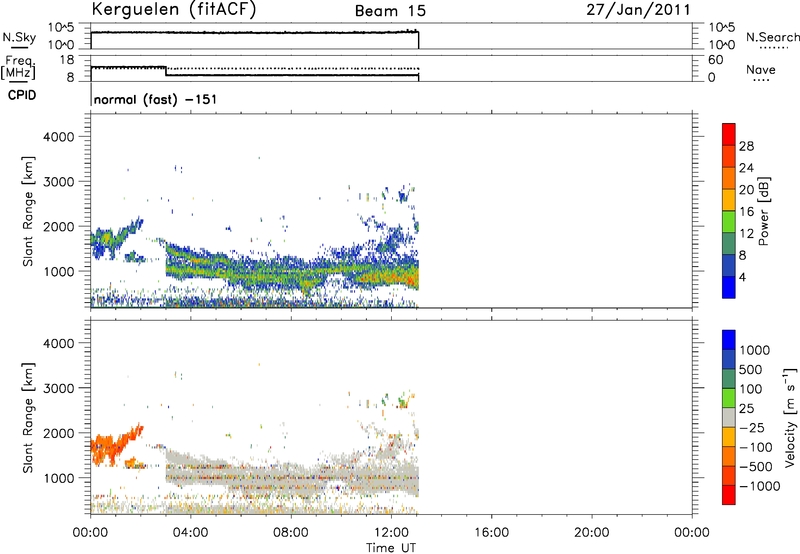This screenshot has height=554, width=800.
Task: Click the frequency step-down line in Freq panel
Action: (166, 71)
